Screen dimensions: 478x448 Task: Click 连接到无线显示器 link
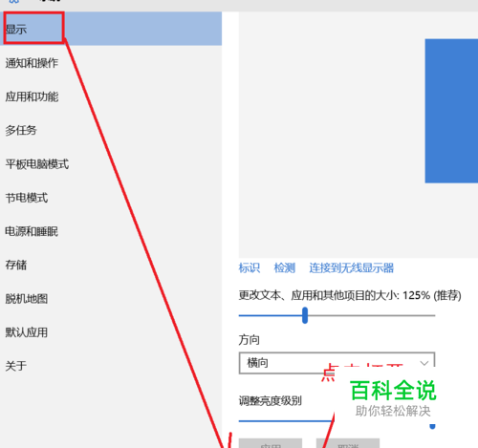[352, 267]
